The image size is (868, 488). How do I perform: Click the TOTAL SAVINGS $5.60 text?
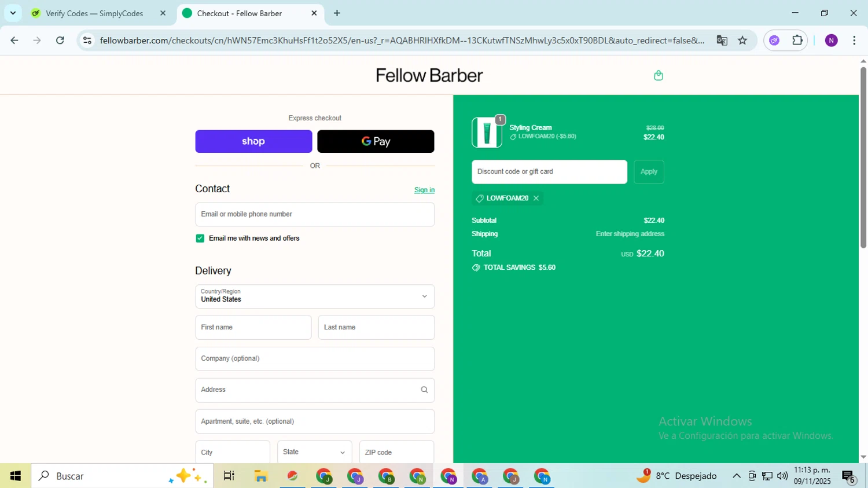pos(519,267)
